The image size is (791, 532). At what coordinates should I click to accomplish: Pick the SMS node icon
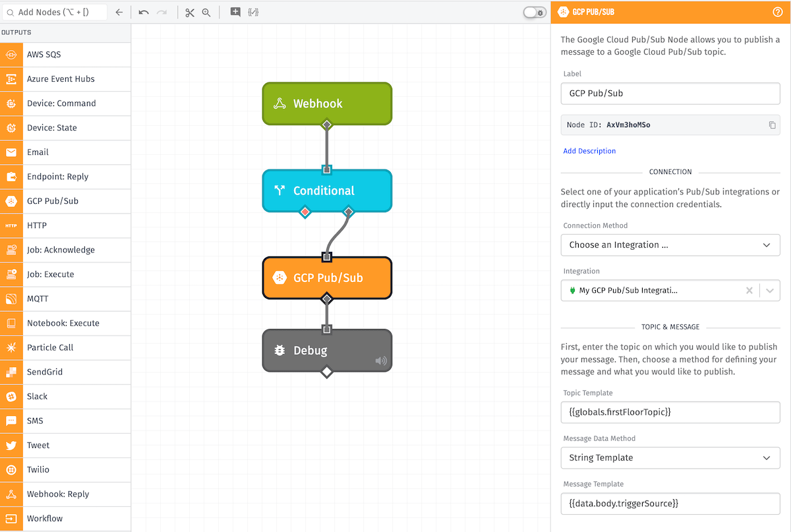pyautogui.click(x=11, y=421)
